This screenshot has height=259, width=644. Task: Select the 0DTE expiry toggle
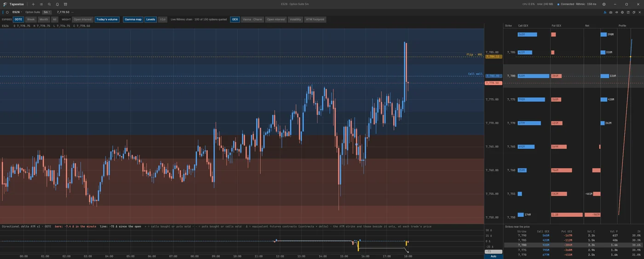(18, 20)
